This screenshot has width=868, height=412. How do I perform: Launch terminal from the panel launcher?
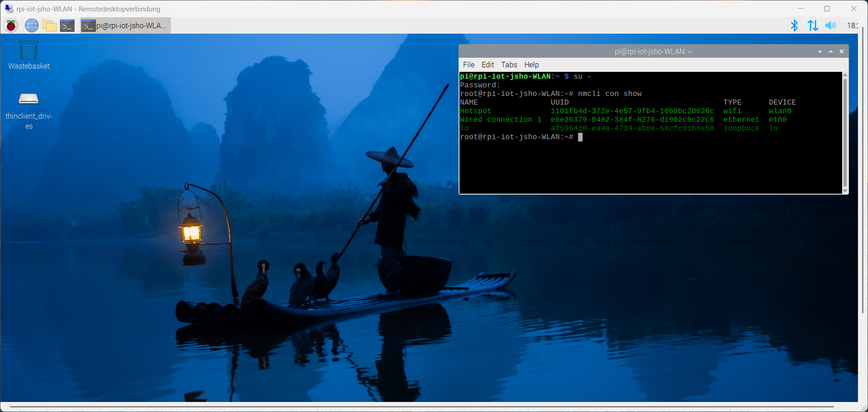67,26
